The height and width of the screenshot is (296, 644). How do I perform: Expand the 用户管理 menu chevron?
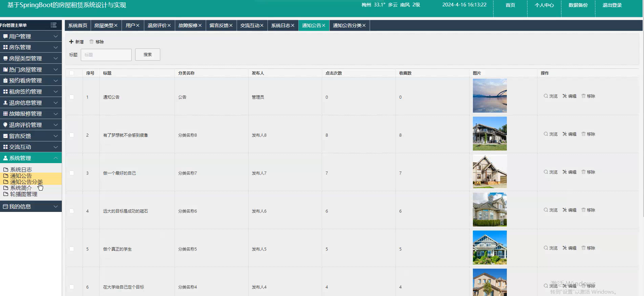coord(56,36)
